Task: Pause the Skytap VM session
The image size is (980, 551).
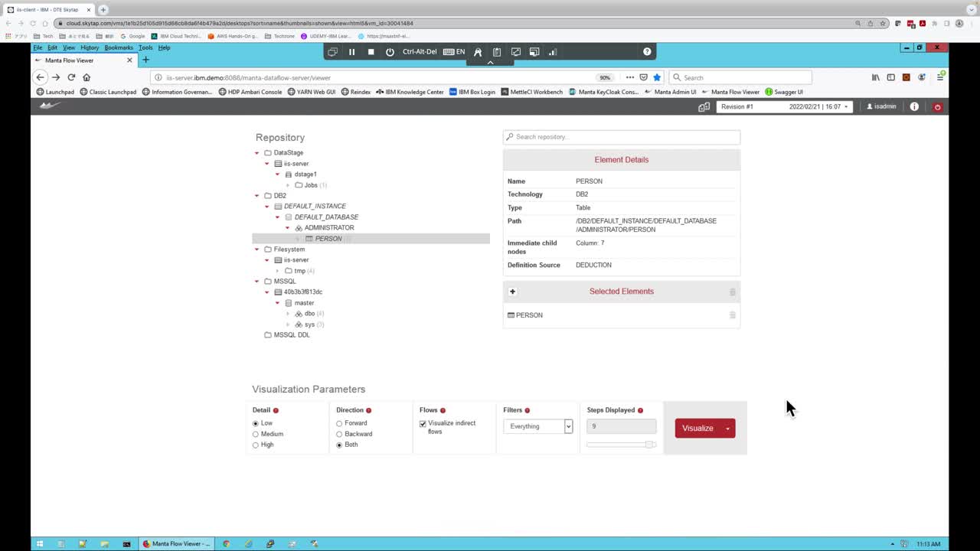Action: tap(351, 52)
